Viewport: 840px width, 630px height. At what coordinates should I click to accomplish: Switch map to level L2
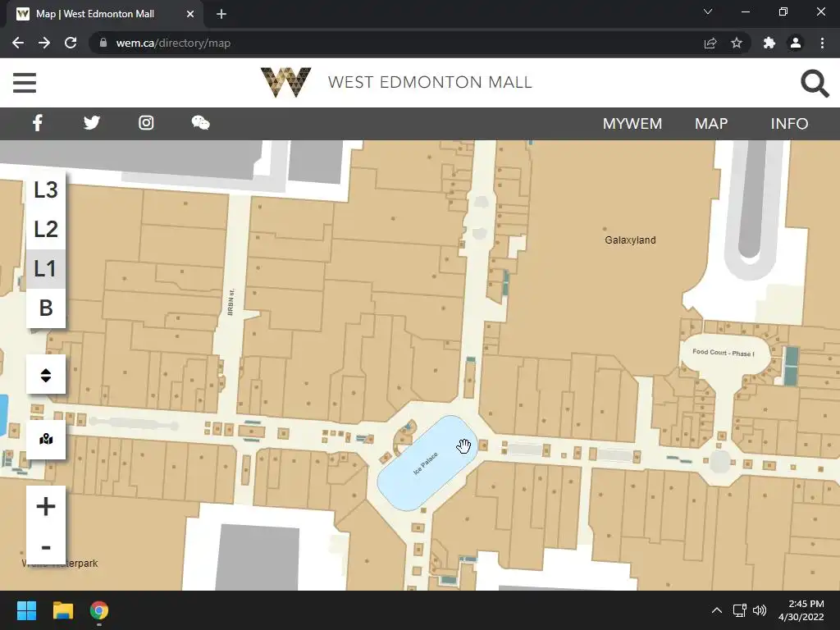[x=46, y=230]
